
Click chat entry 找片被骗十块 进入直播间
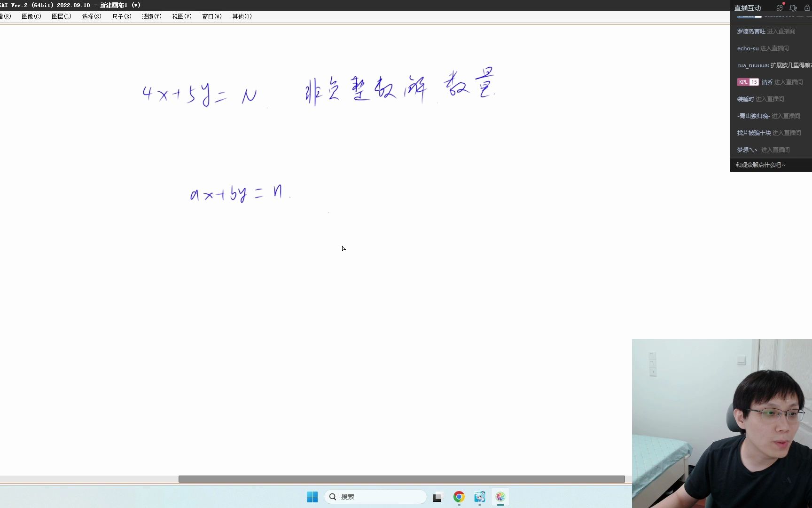coord(769,133)
